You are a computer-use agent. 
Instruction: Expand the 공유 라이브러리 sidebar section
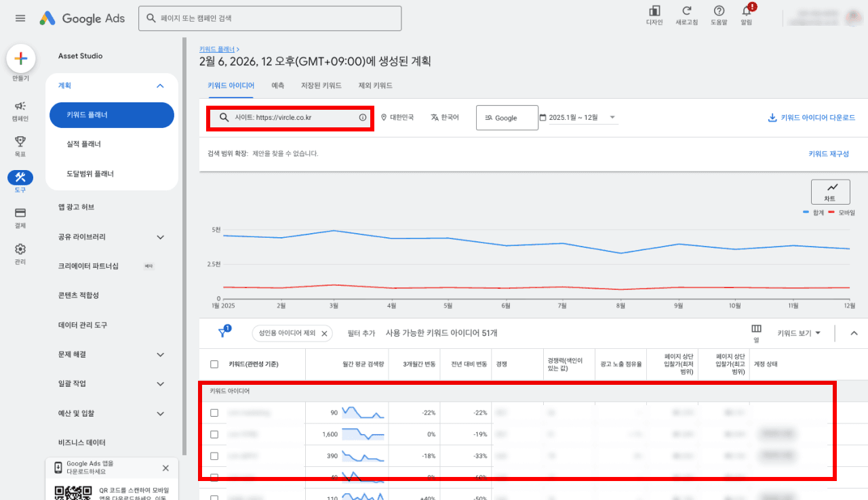click(x=161, y=237)
